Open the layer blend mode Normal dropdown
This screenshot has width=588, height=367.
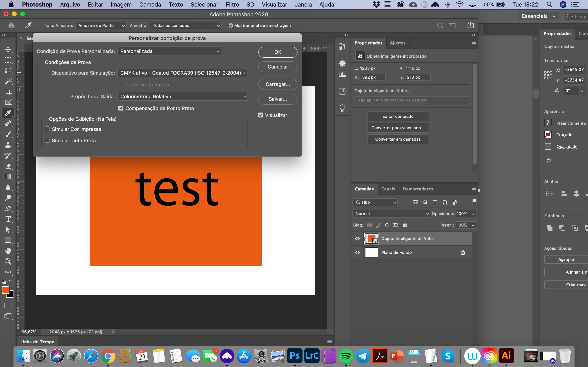click(391, 214)
